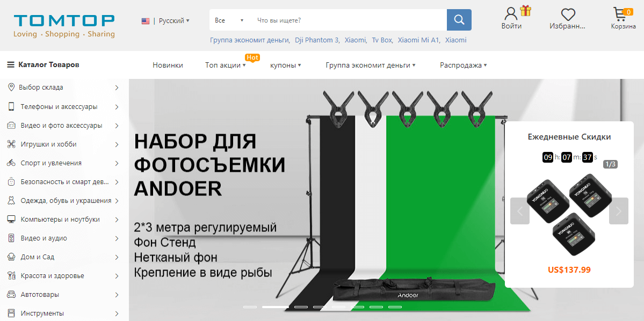Click the cart badge showing 0

[627, 12]
